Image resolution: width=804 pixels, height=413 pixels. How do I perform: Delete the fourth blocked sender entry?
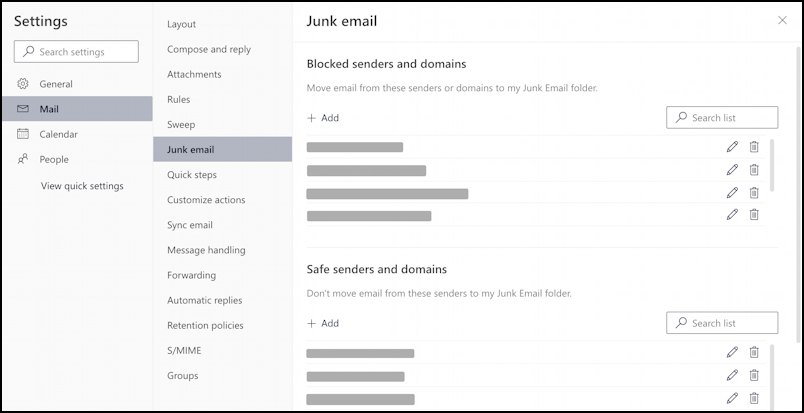click(x=754, y=215)
